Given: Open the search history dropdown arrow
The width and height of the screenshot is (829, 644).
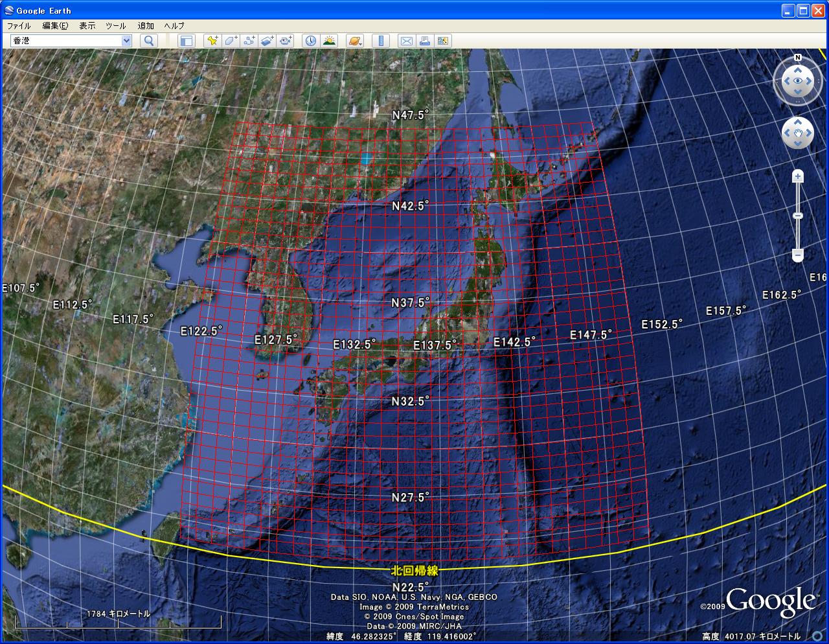Looking at the screenshot, I should (x=126, y=41).
